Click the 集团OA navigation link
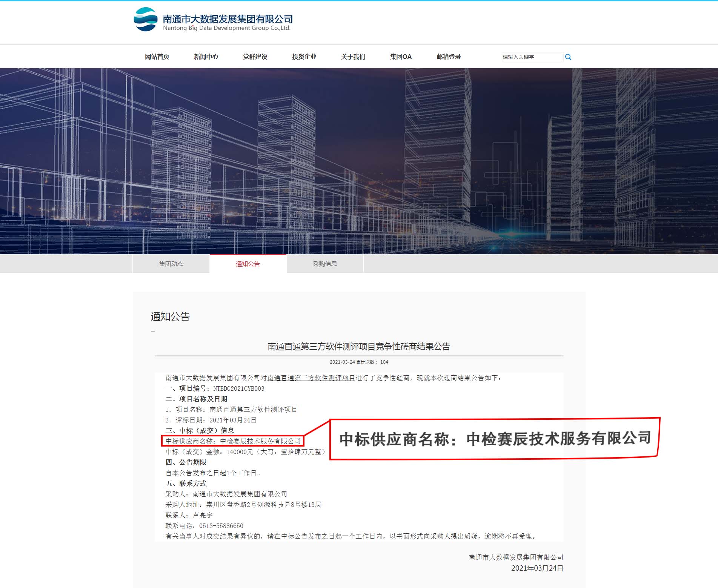This screenshot has height=588, width=718. [x=401, y=57]
